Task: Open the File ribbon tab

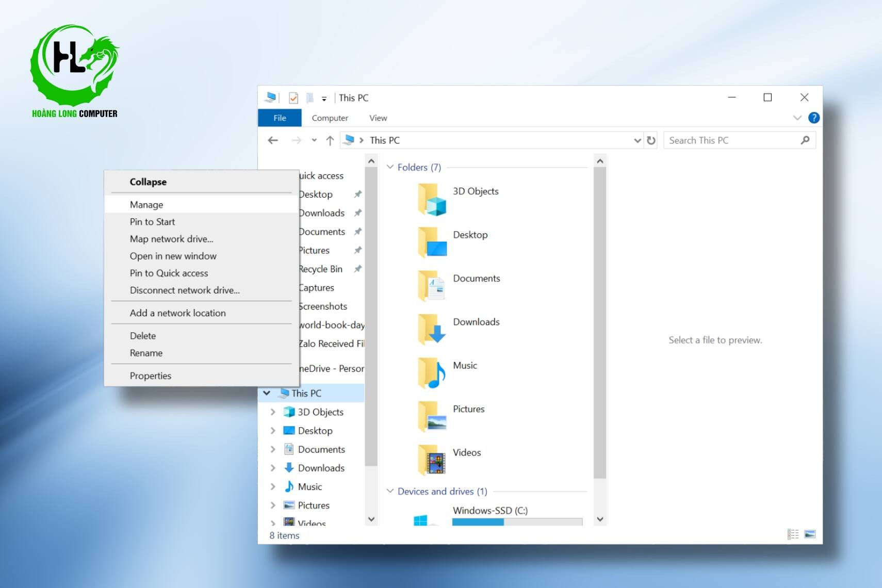Action: click(280, 118)
